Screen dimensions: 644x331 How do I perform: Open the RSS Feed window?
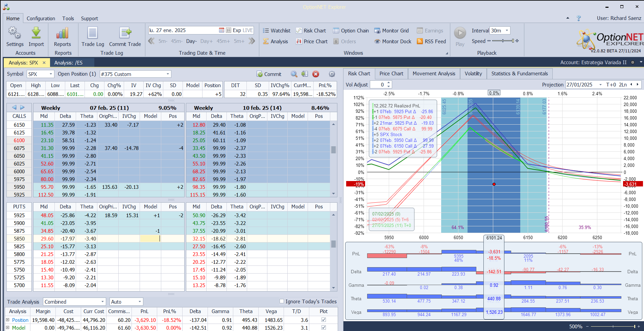point(431,42)
